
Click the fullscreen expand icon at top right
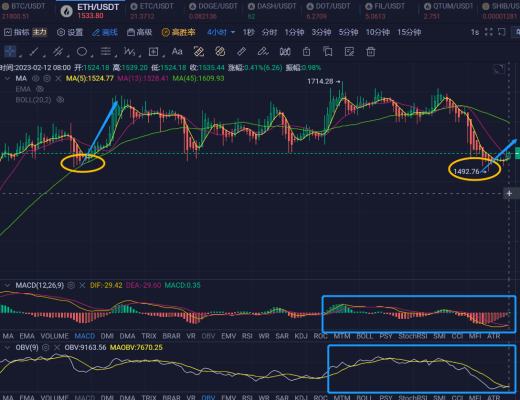(489, 32)
